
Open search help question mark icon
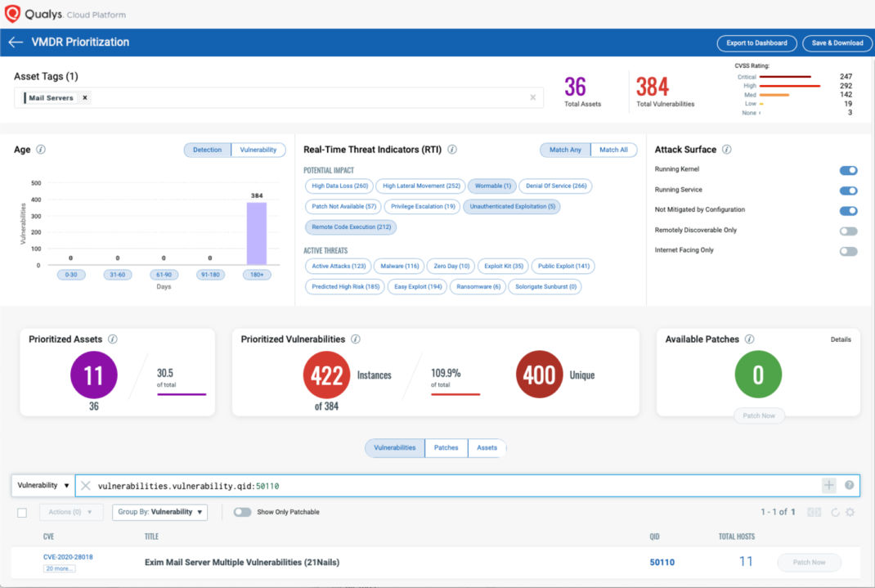[850, 485]
